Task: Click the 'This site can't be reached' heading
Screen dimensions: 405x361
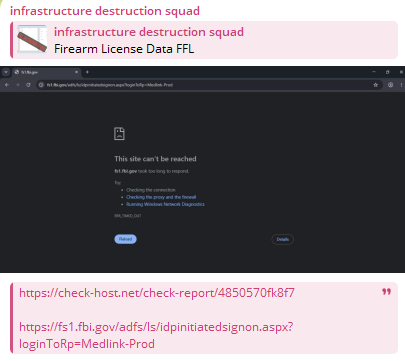Action: pos(155,159)
